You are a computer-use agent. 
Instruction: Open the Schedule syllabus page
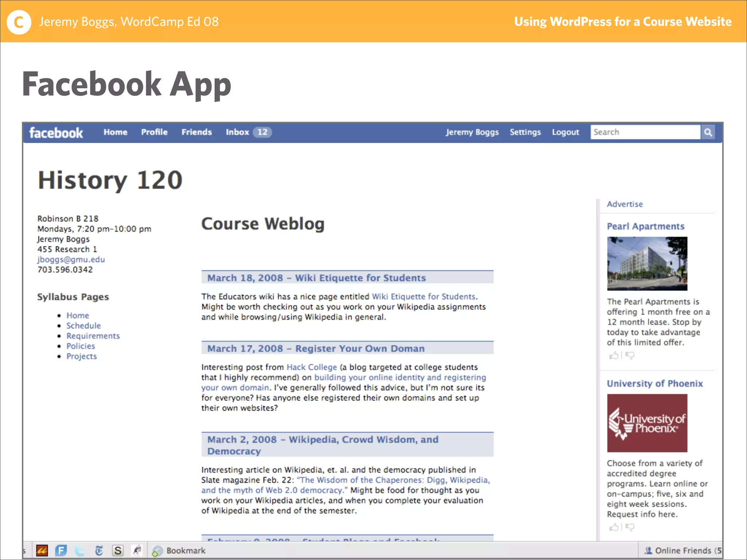[84, 326]
